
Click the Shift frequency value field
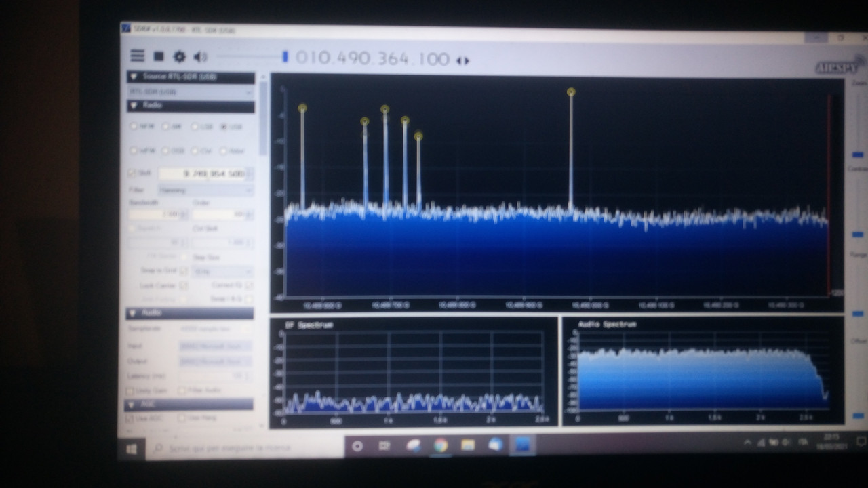[x=202, y=174]
